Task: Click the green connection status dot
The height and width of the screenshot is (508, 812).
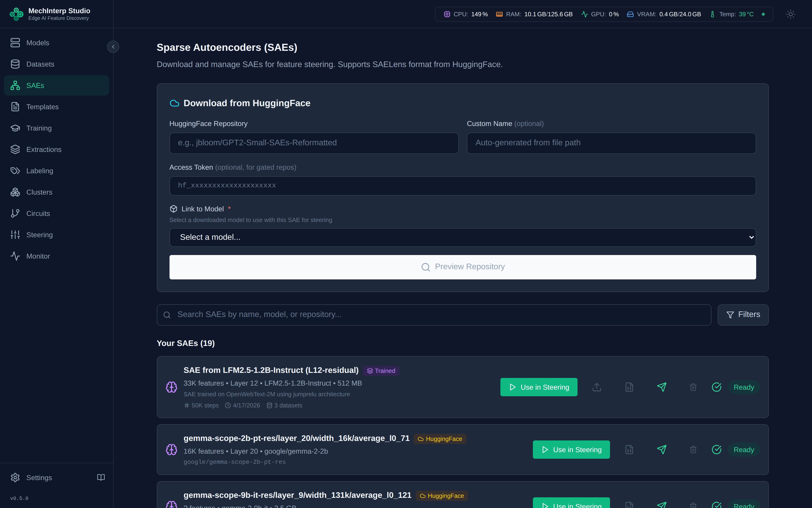Action: pyautogui.click(x=763, y=14)
